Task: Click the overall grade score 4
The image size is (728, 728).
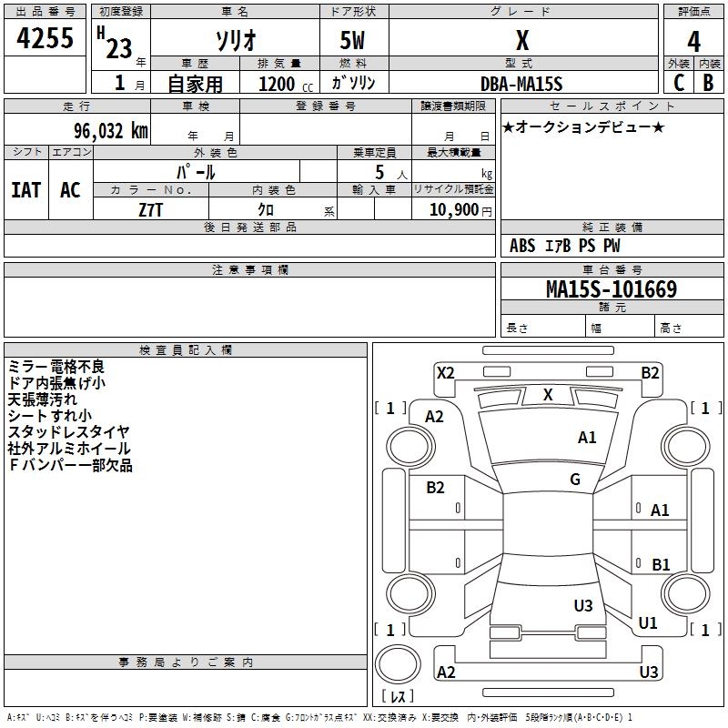Action: click(693, 42)
